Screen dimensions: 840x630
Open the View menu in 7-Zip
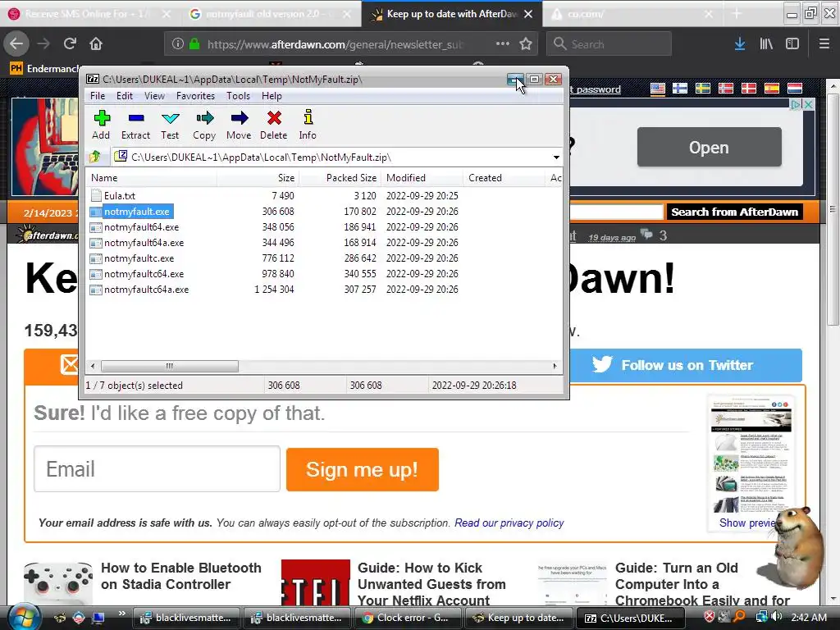(x=154, y=96)
